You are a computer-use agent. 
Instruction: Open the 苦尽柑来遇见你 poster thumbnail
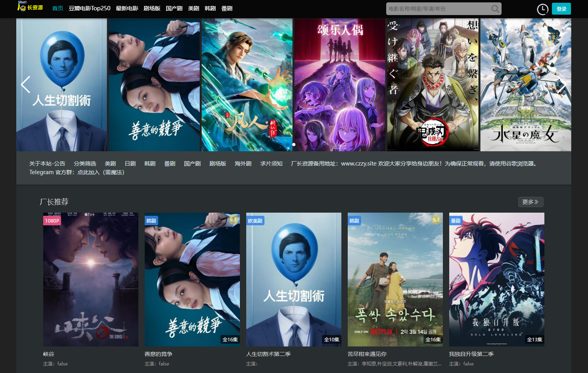(x=395, y=279)
